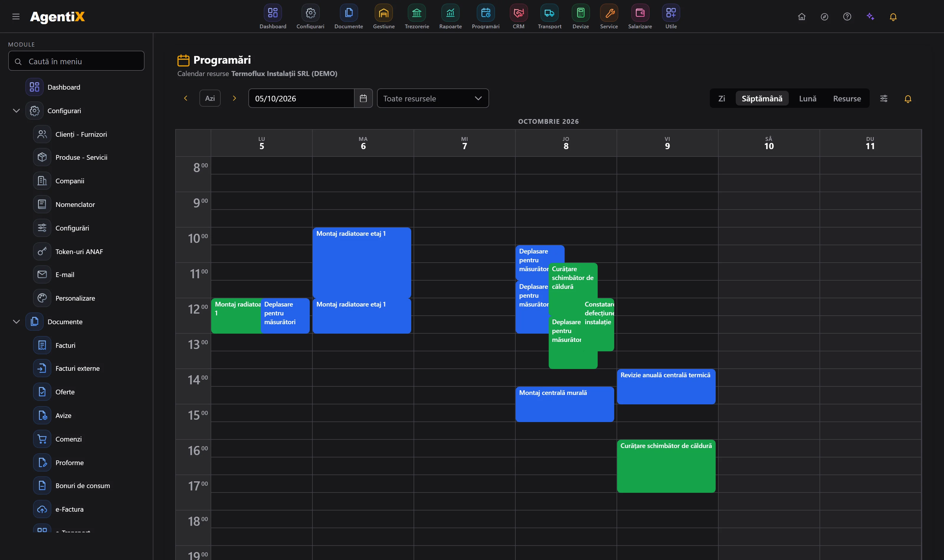
Task: Switch to Zi view
Action: (x=722, y=98)
